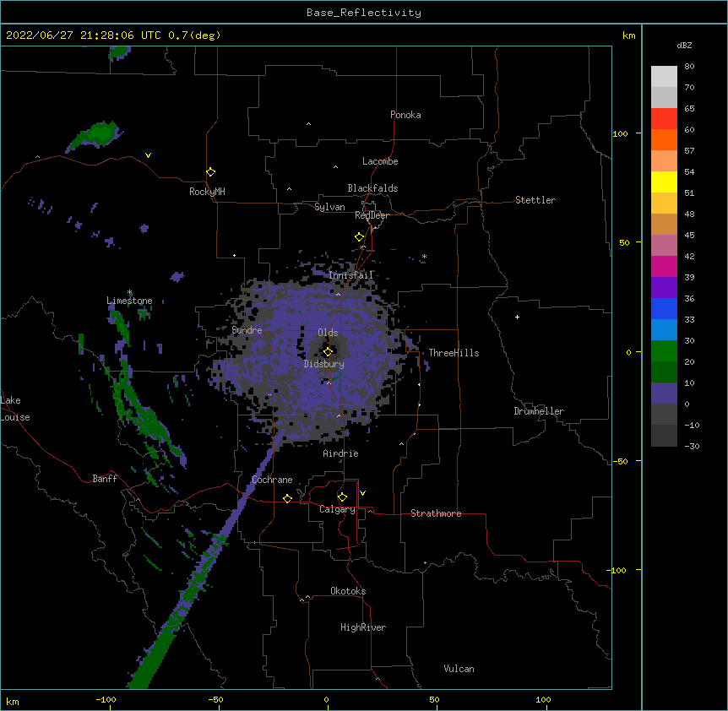The width and height of the screenshot is (728, 711).
Task: Click the RedDeer city label
Action: pyautogui.click(x=372, y=215)
